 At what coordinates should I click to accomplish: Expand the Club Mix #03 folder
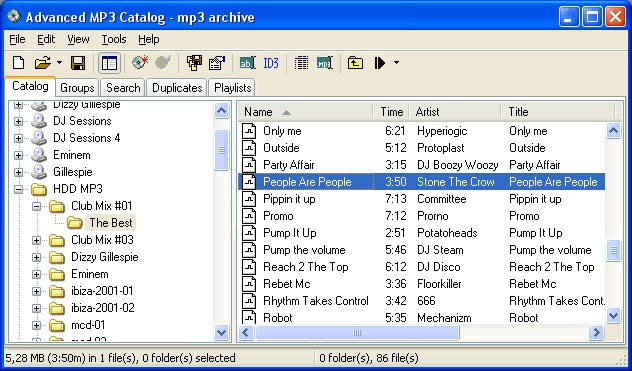36,240
